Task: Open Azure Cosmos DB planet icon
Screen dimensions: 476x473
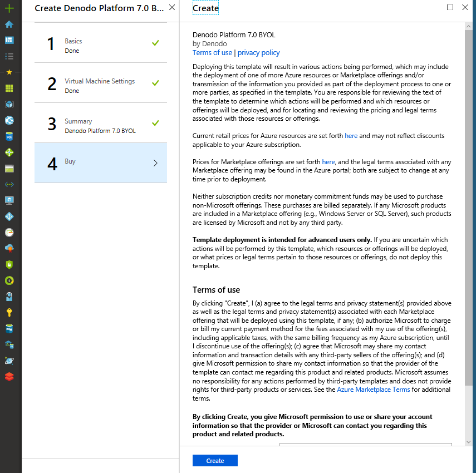Action: tap(9, 361)
